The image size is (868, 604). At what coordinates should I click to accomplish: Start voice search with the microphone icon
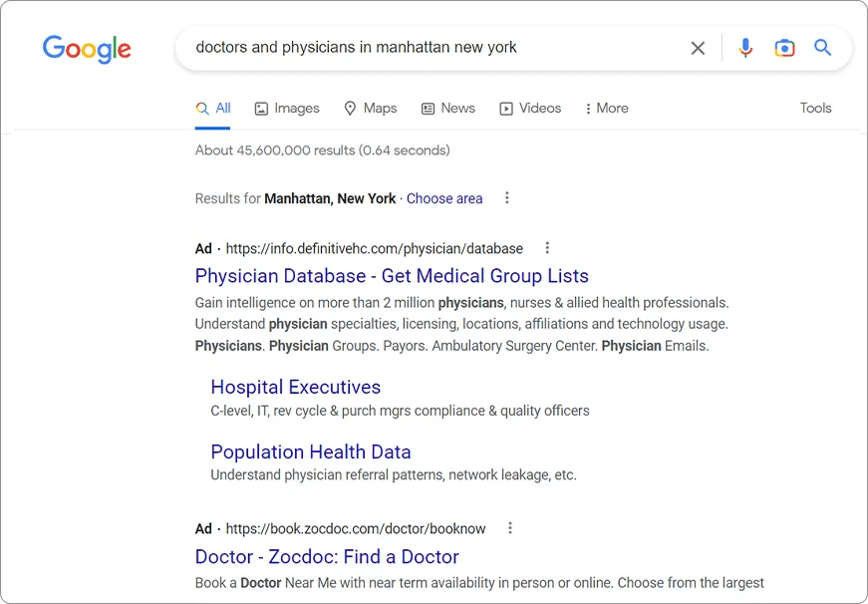pos(745,47)
